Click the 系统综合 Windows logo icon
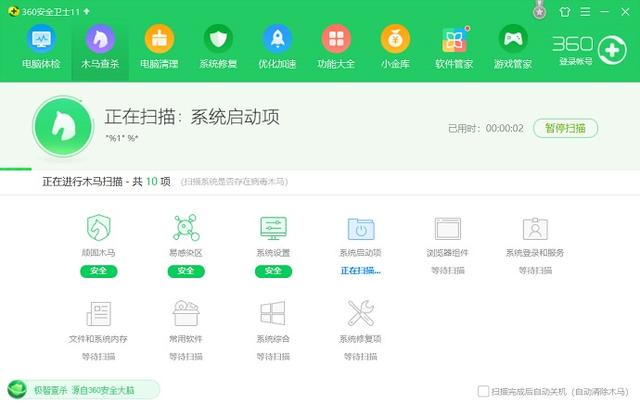The width and height of the screenshot is (640, 403). pos(273,314)
